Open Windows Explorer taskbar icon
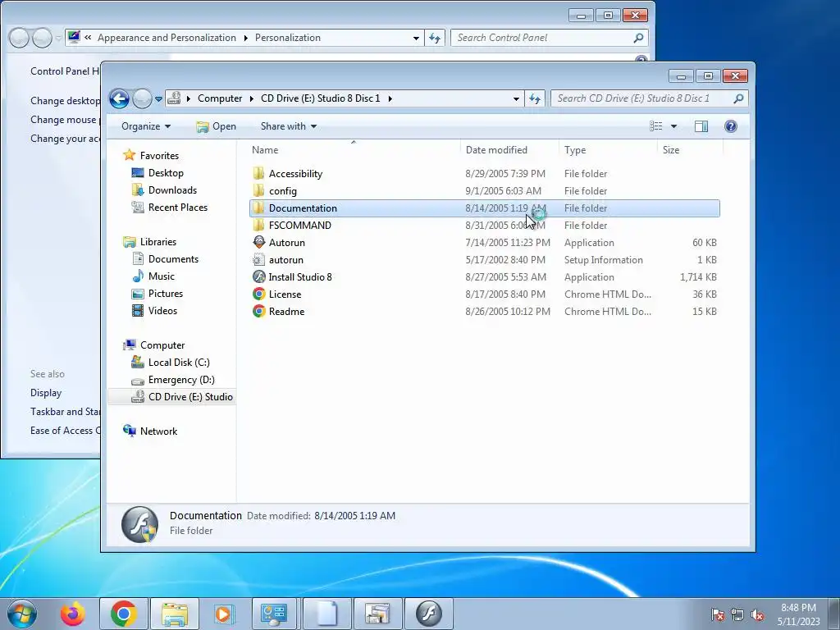 [x=175, y=614]
